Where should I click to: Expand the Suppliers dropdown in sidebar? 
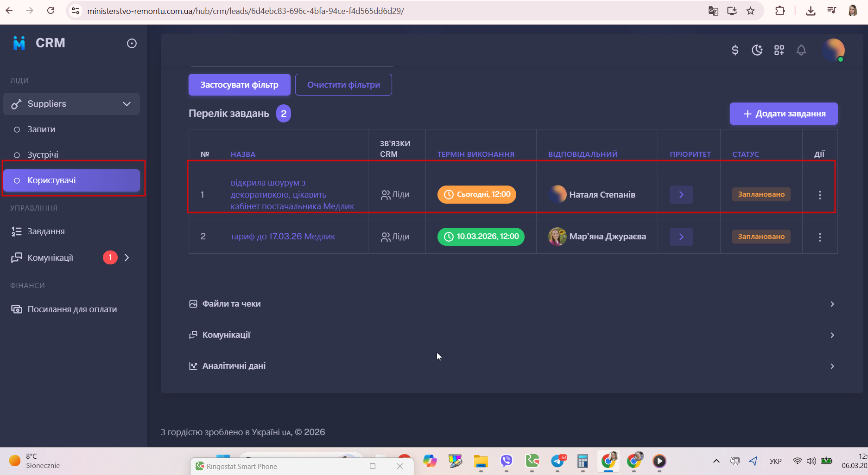pyautogui.click(x=71, y=104)
